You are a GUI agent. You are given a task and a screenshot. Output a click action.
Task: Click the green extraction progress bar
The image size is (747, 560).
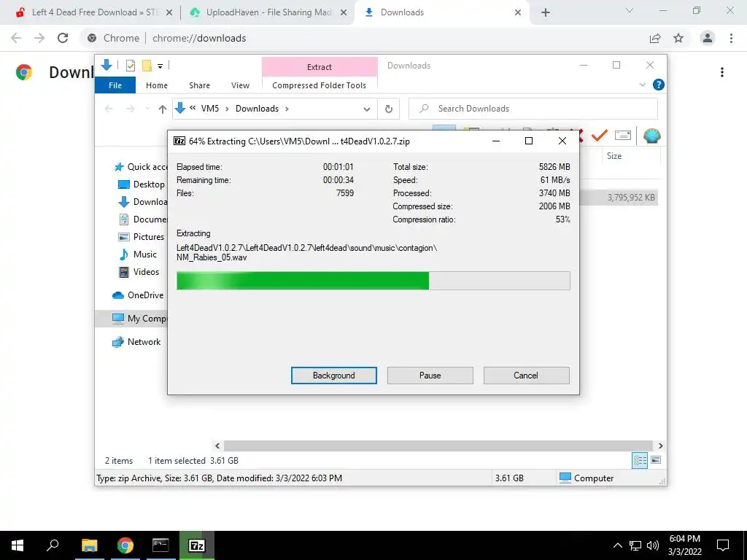pyautogui.click(x=373, y=281)
